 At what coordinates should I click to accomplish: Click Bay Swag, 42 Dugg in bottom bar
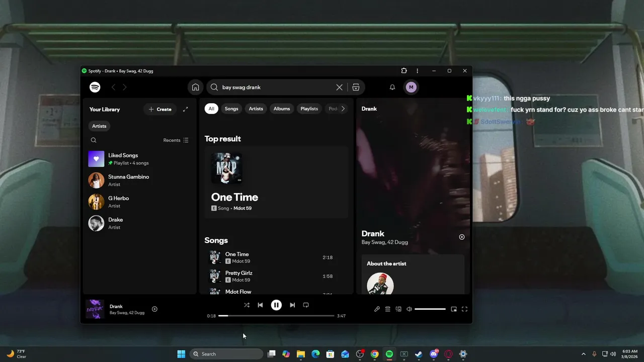(127, 313)
